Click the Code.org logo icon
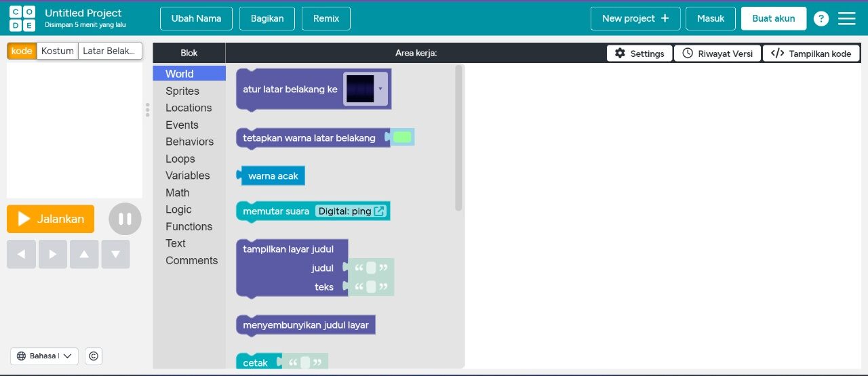Screen dimensions: 868x376 22,18
